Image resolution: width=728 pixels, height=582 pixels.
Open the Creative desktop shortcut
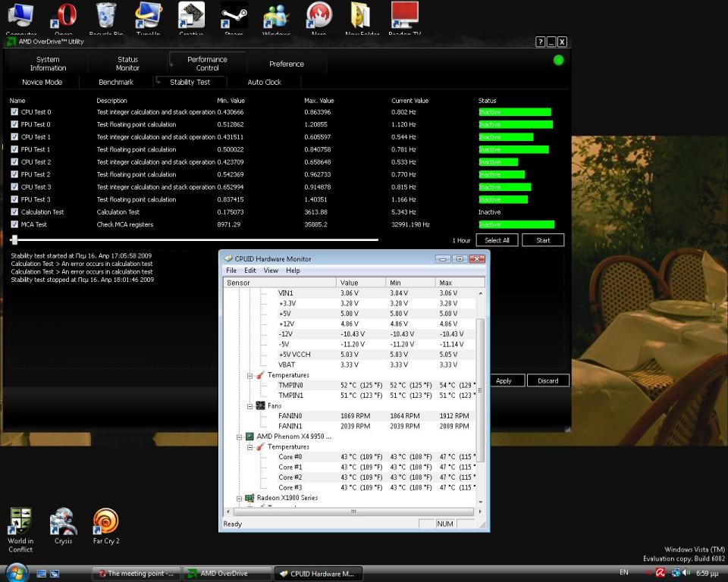[191, 17]
